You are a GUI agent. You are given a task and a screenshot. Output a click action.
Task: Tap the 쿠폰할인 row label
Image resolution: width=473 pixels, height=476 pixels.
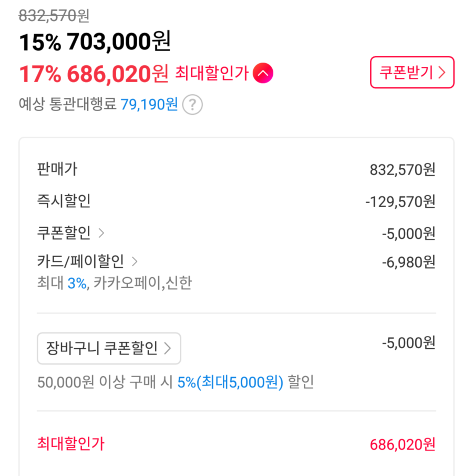pyautogui.click(x=64, y=233)
